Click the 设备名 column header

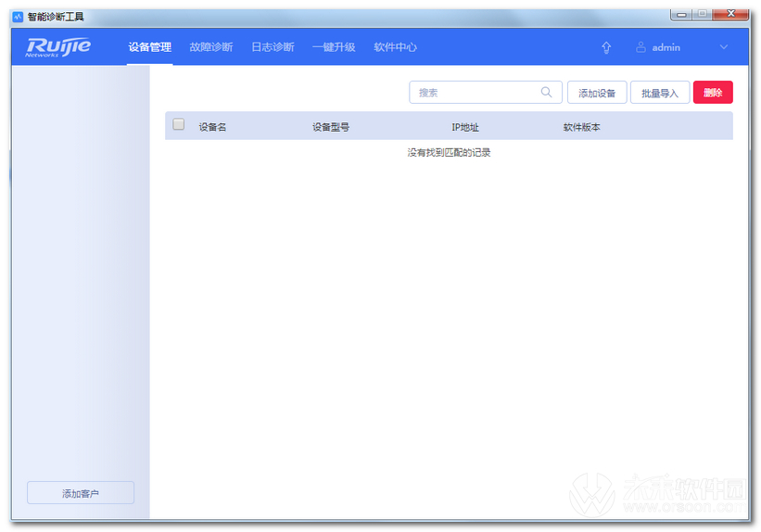212,127
